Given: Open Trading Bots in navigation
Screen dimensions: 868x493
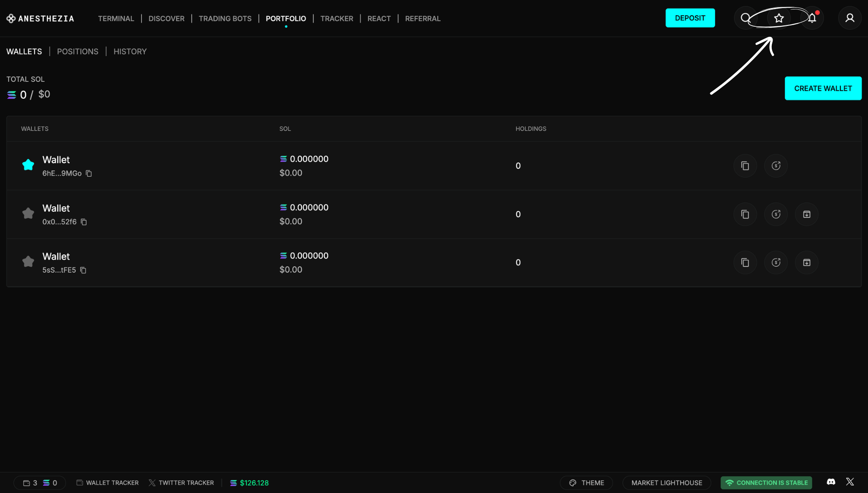Looking at the screenshot, I should [x=225, y=19].
